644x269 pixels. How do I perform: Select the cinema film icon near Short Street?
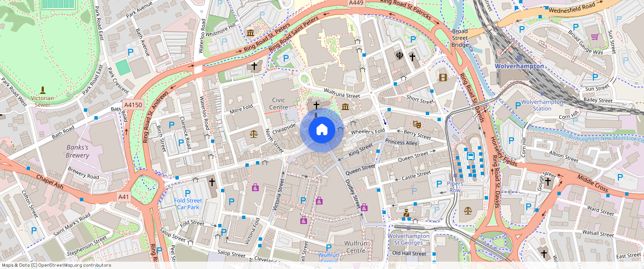tap(442, 77)
